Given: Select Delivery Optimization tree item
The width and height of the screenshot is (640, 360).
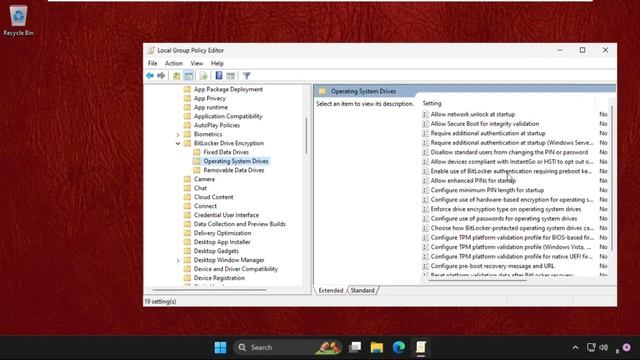Looking at the screenshot, I should point(222,233).
